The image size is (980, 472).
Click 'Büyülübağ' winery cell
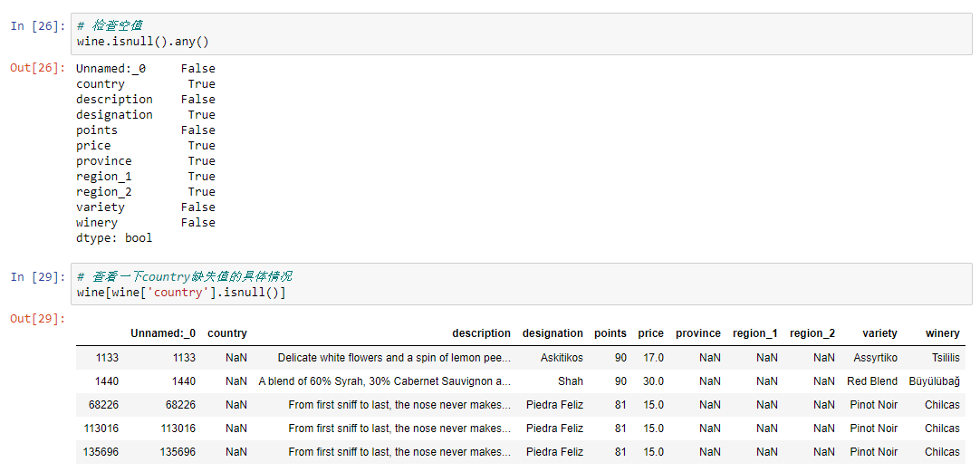[935, 380]
